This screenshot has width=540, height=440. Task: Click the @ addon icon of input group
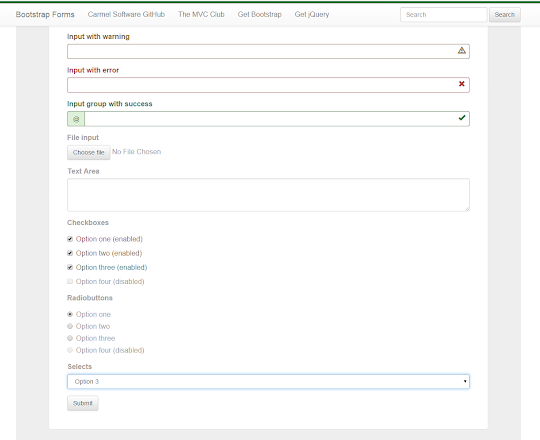coord(76,119)
